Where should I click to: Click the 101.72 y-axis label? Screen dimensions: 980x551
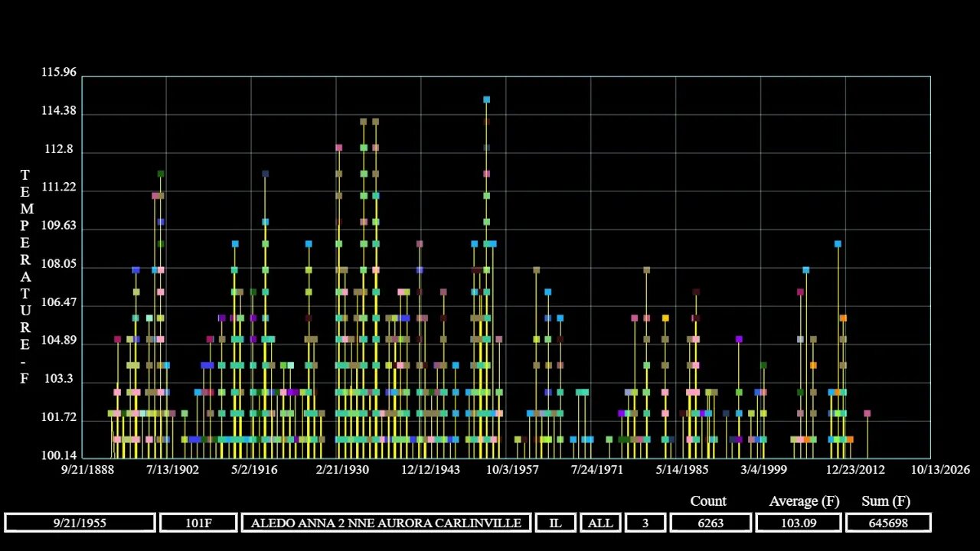59,417
